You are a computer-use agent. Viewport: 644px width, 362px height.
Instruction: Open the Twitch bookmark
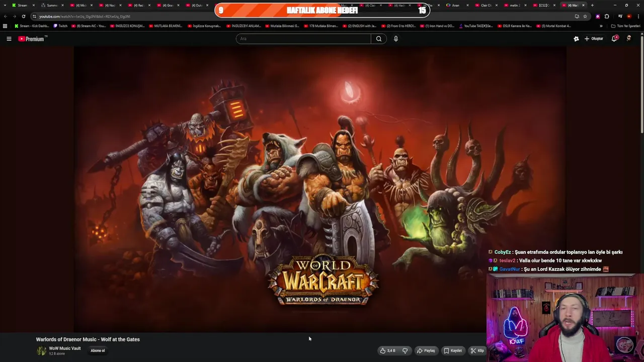[60, 26]
